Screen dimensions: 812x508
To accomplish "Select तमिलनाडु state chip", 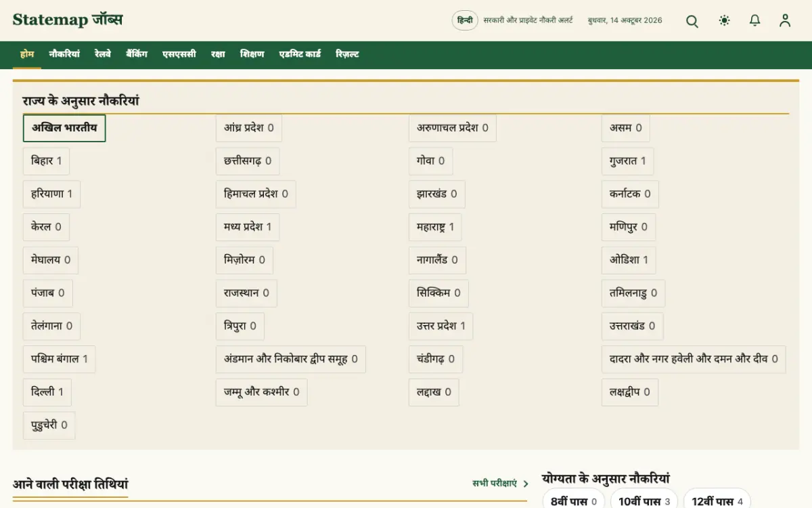I will [633, 293].
